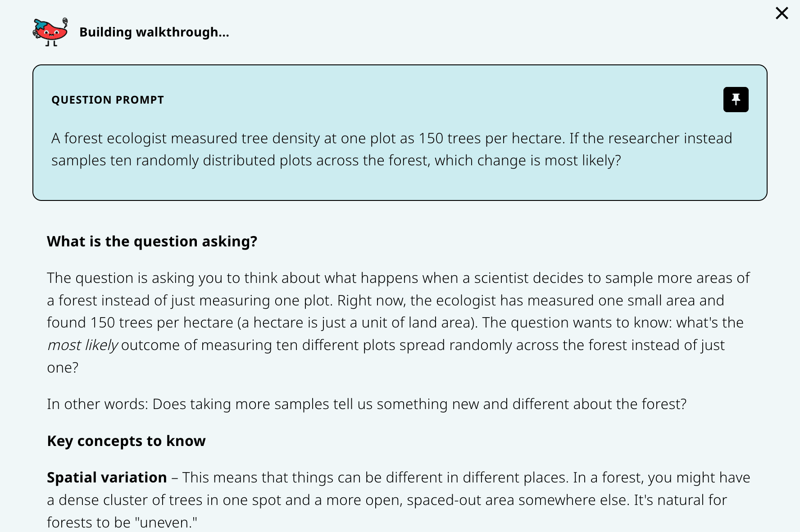Click the "What is the question asking?" heading
The image size is (800, 532).
(152, 241)
